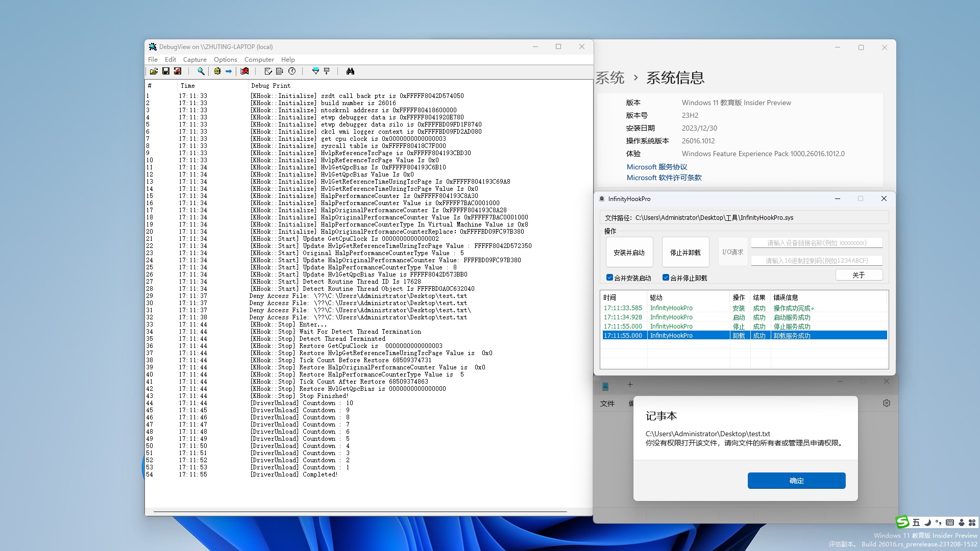Screen dimensions: 980x551
Task: Click the 关于 button in InfinityHookPro
Action: 859,275
